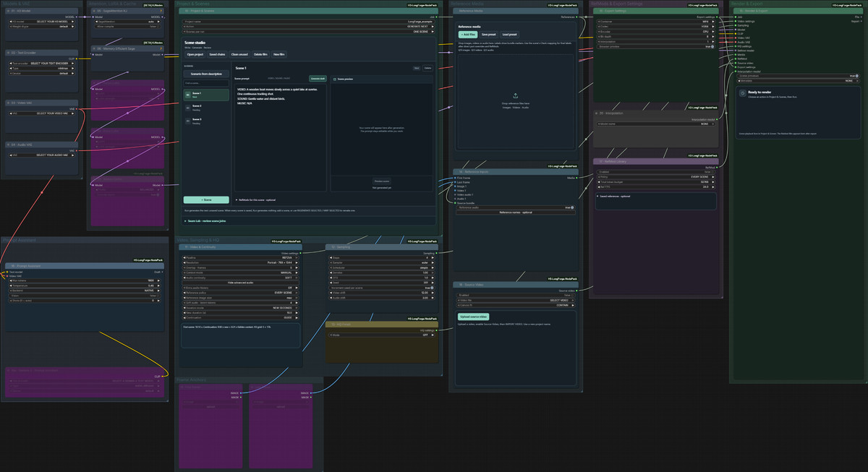Toggle Enabled in the RefMod Library node
The height and width of the screenshot is (472, 868).
(x=655, y=172)
